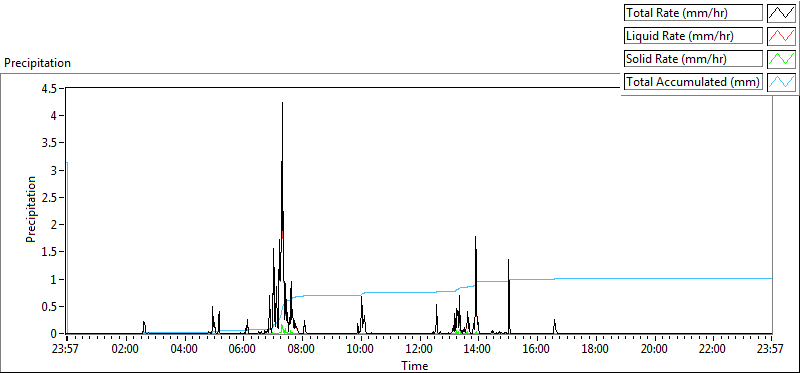Click the Liquid Rate red line icon
The width and height of the screenshot is (800, 373).
click(x=782, y=36)
